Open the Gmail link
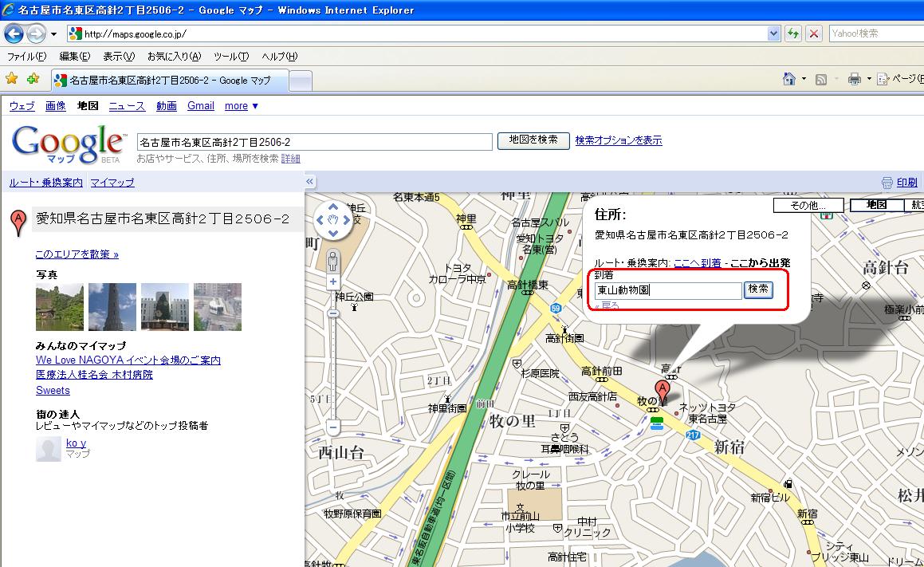This screenshot has height=567, width=924. click(200, 106)
